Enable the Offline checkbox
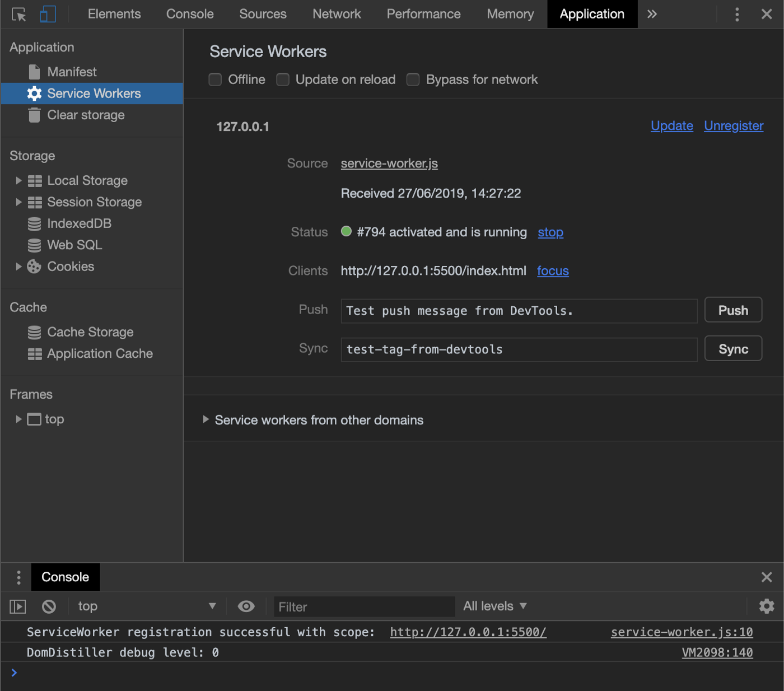 pos(215,80)
